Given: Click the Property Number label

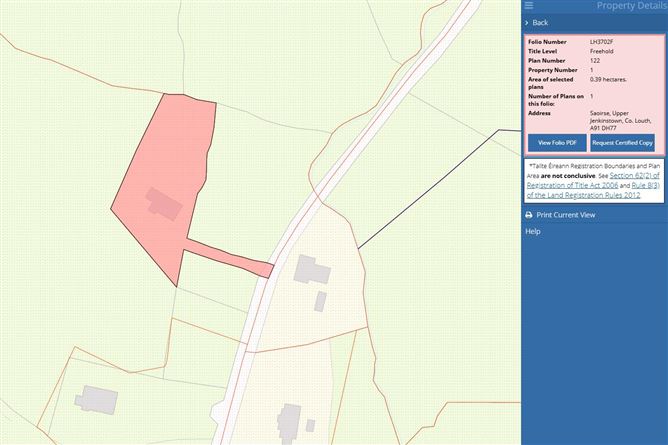Looking at the screenshot, I should 553,70.
